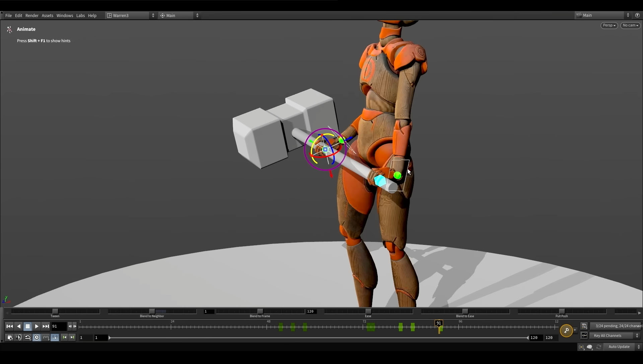
Task: Step forward one frame
Action: [x=75, y=326]
